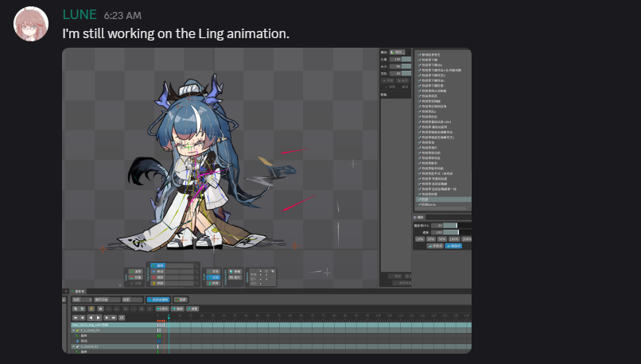
Task: Click the 6:23 AM message timestamp
Action: pos(122,16)
